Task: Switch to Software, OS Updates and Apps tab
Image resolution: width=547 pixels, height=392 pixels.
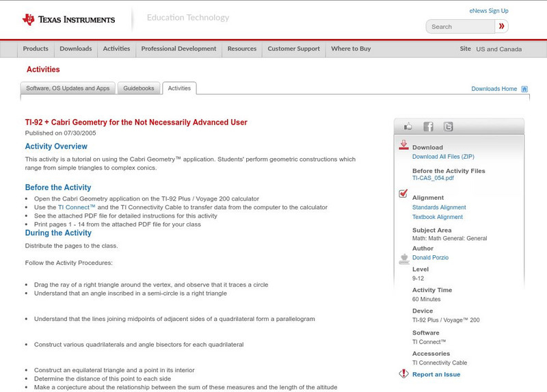Action: pyautogui.click(x=68, y=88)
